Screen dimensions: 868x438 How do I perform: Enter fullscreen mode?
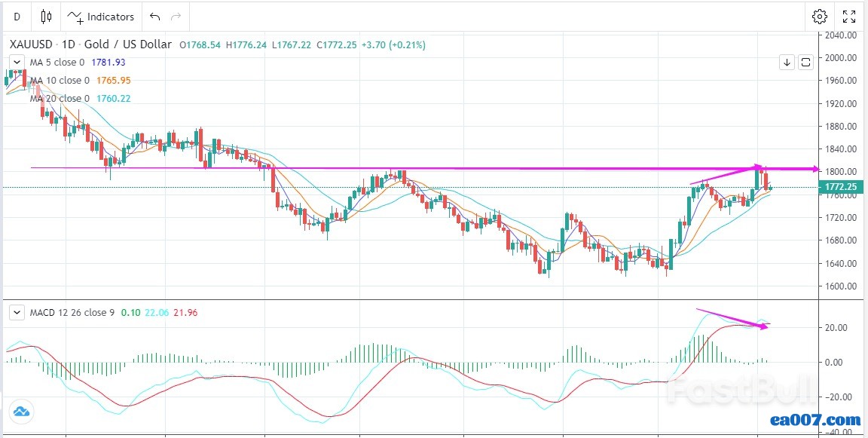pos(849,17)
